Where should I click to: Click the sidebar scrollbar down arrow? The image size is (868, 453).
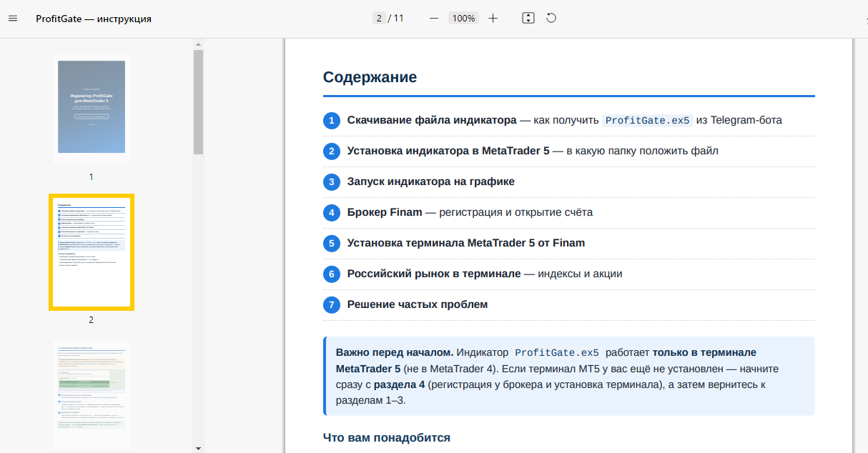[198, 448]
